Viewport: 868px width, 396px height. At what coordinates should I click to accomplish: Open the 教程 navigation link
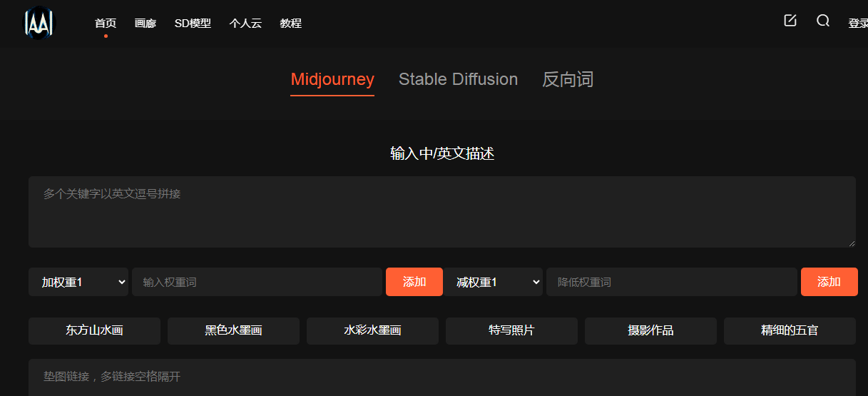(291, 24)
